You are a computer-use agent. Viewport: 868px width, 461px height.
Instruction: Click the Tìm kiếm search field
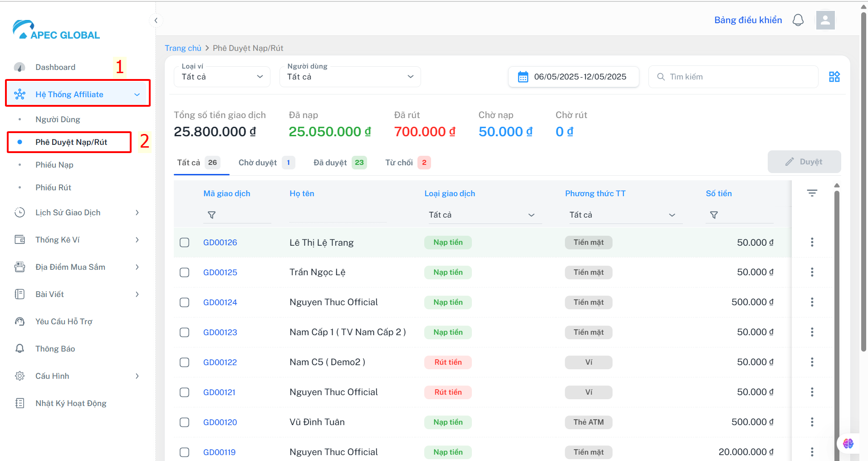pyautogui.click(x=733, y=77)
